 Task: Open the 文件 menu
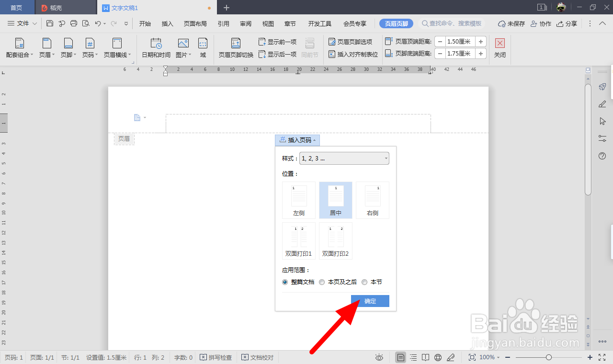tap(22, 23)
